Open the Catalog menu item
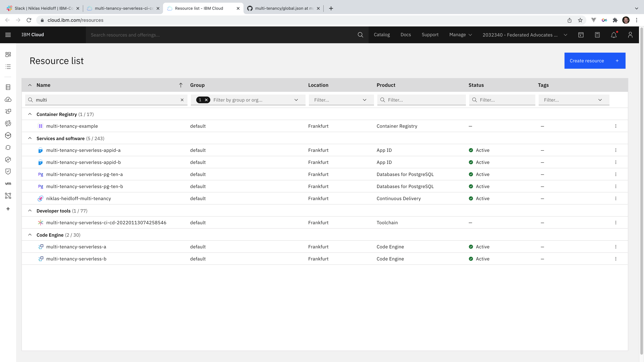 click(x=382, y=35)
